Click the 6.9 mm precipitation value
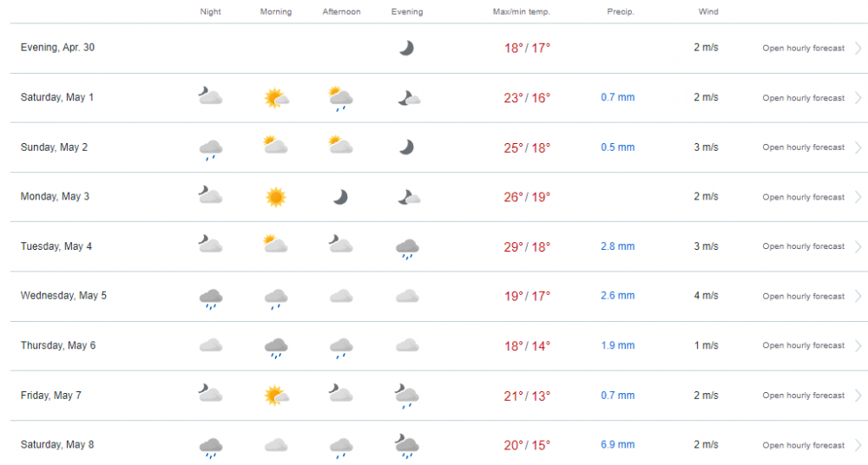868x465 pixels. [617, 445]
